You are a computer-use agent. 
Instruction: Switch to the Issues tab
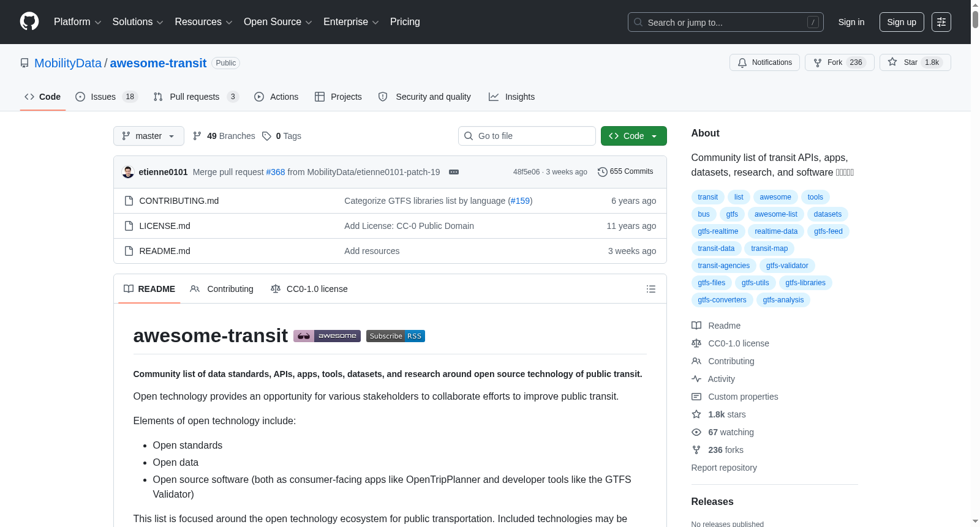(x=107, y=97)
